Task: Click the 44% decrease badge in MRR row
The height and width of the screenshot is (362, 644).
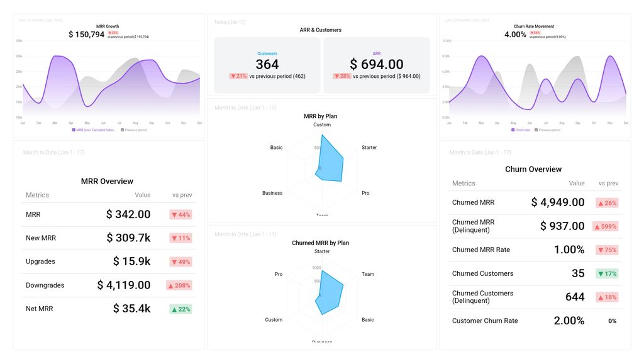Action: click(x=180, y=215)
